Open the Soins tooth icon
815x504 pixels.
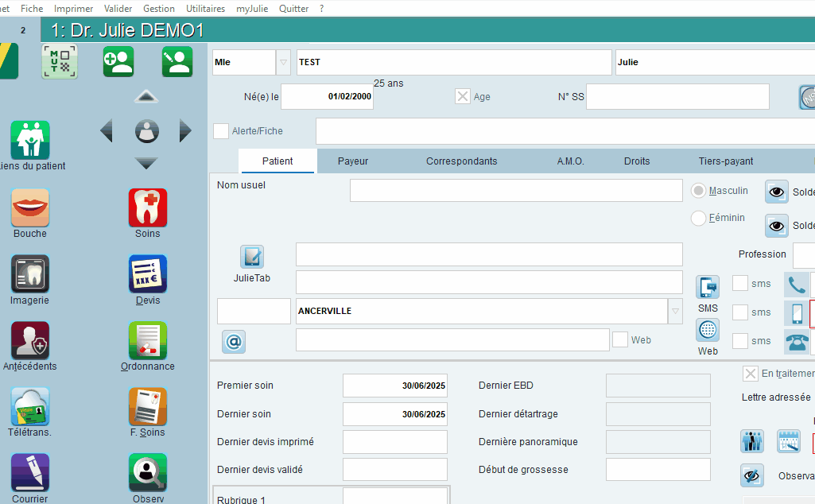[148, 207]
